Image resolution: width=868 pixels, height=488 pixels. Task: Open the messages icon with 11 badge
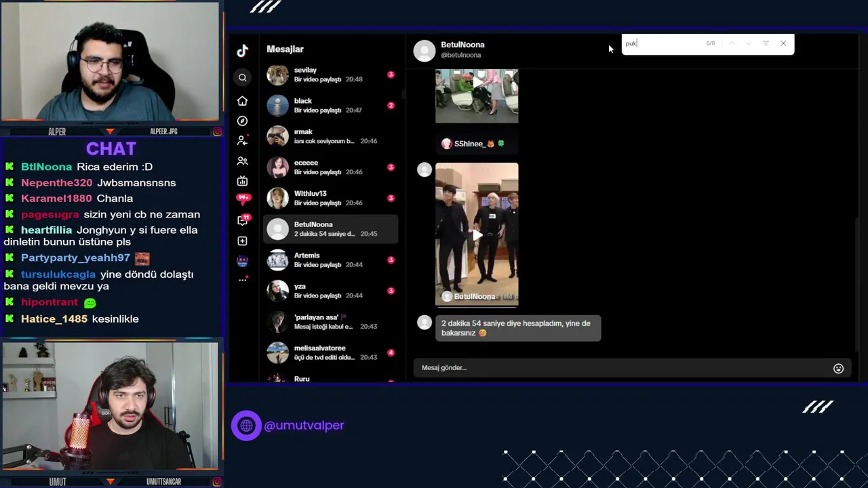243,220
